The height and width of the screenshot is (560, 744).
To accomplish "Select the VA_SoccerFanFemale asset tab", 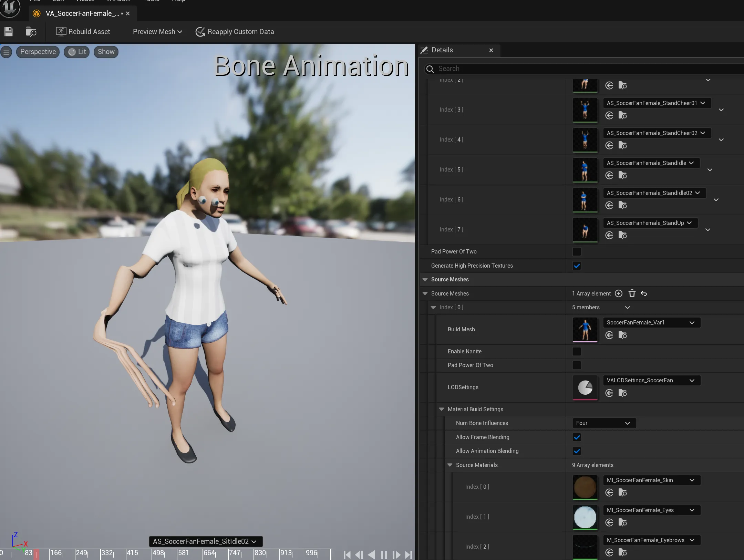I will 82,13.
